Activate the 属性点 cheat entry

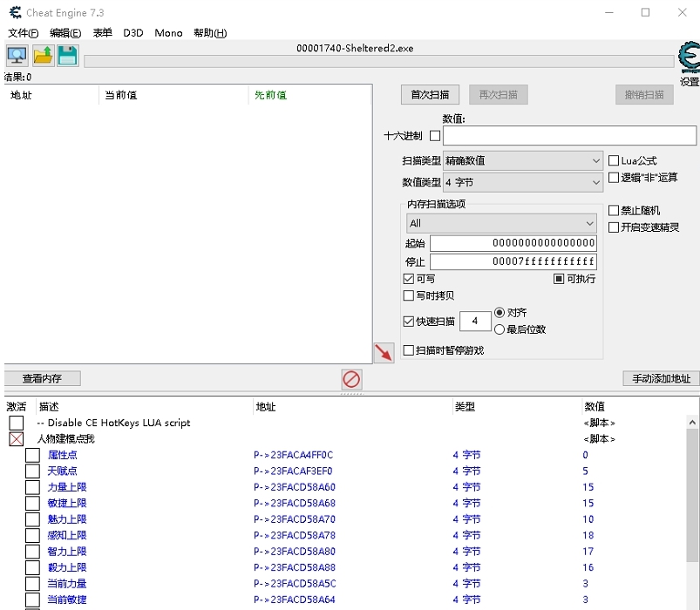click(32, 455)
